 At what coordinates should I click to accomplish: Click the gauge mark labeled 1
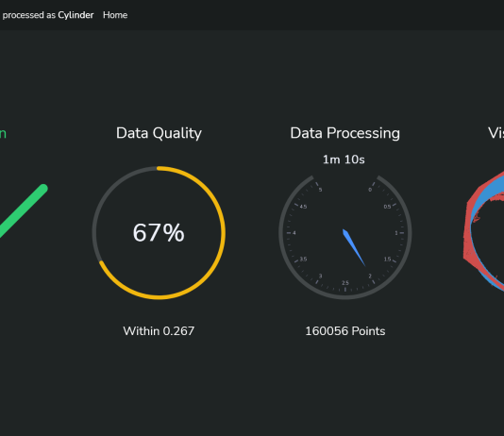click(396, 233)
